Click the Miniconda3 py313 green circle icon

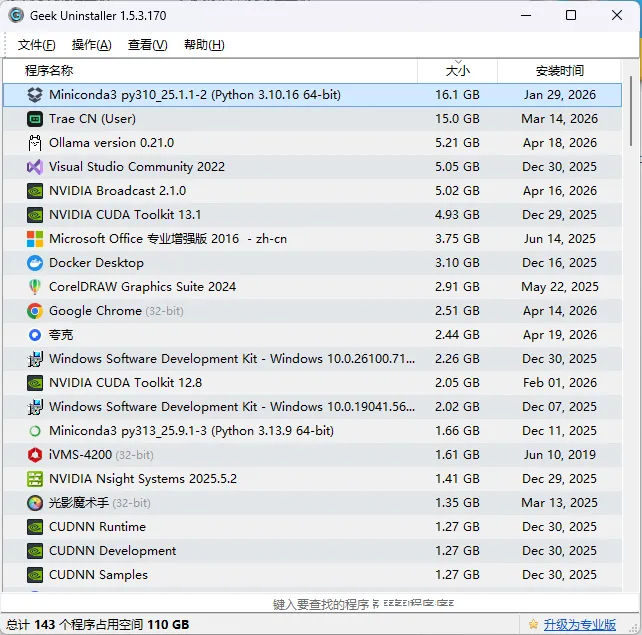(35, 431)
